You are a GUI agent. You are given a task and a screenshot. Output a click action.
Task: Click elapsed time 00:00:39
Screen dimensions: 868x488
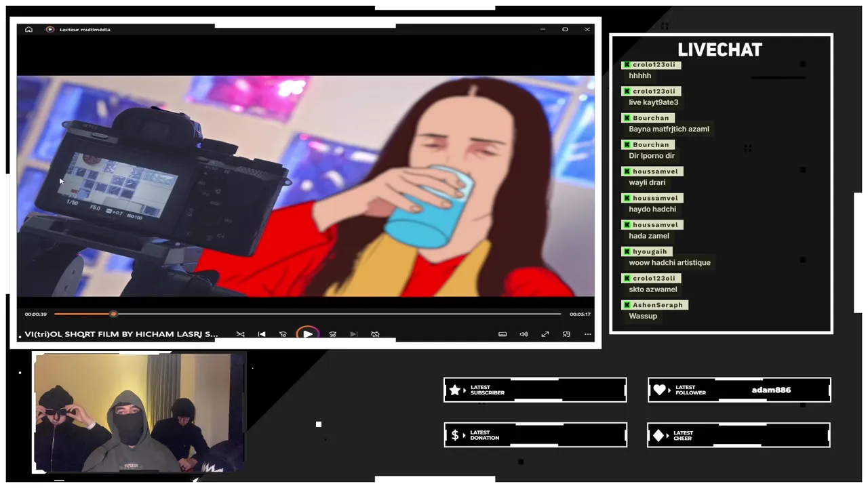[x=36, y=314]
